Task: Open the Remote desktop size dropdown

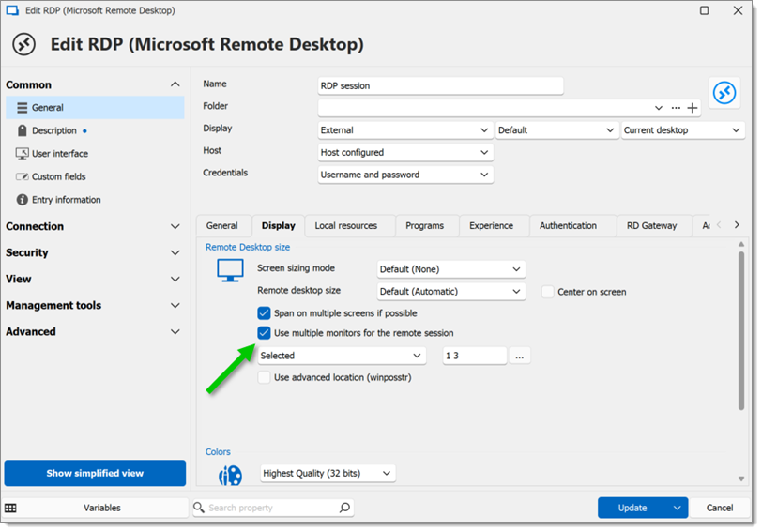Action: [451, 292]
